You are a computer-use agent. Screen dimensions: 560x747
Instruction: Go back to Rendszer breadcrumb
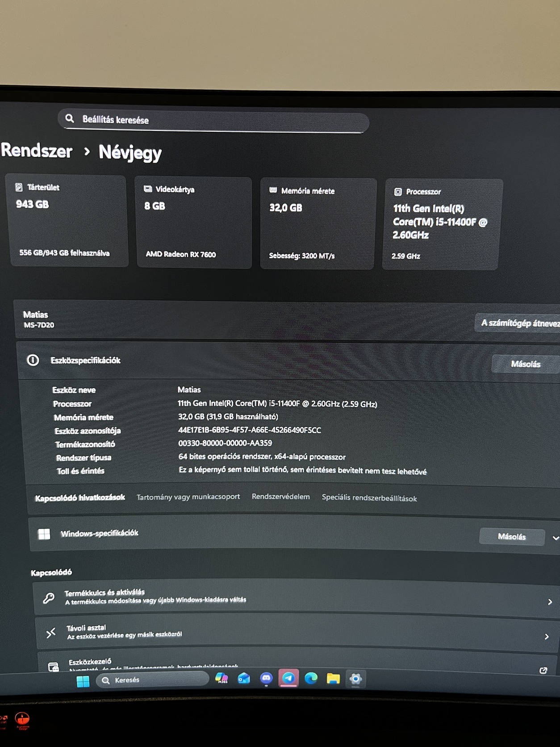pos(37,151)
